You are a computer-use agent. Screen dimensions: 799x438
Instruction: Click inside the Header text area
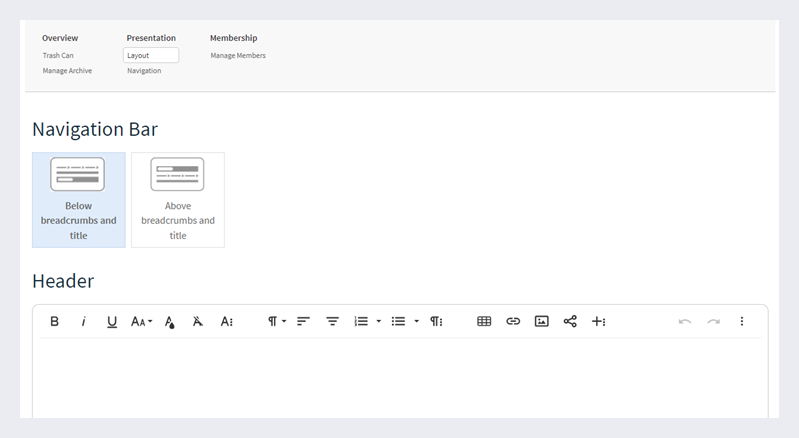pos(400,380)
